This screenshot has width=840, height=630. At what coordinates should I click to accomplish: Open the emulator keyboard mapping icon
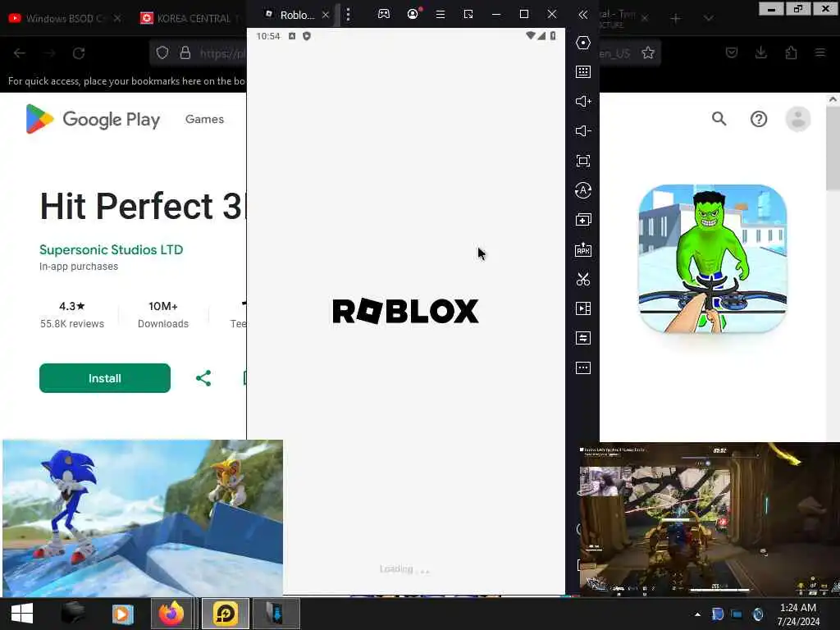[583, 72]
